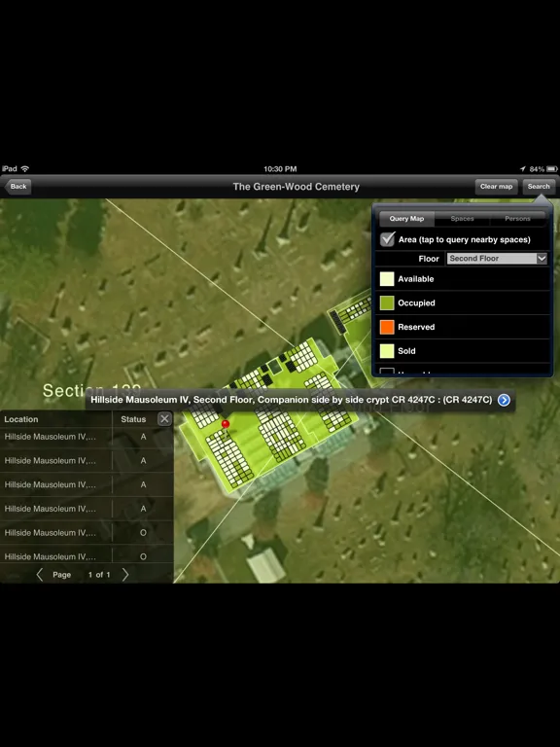Switch to Persons tab
560x747 pixels.
pyautogui.click(x=517, y=219)
